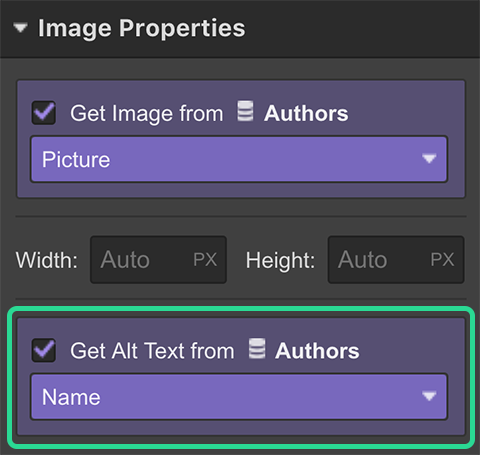The width and height of the screenshot is (480, 455).
Task: Click Authors collection name in image binding
Action: click(306, 113)
